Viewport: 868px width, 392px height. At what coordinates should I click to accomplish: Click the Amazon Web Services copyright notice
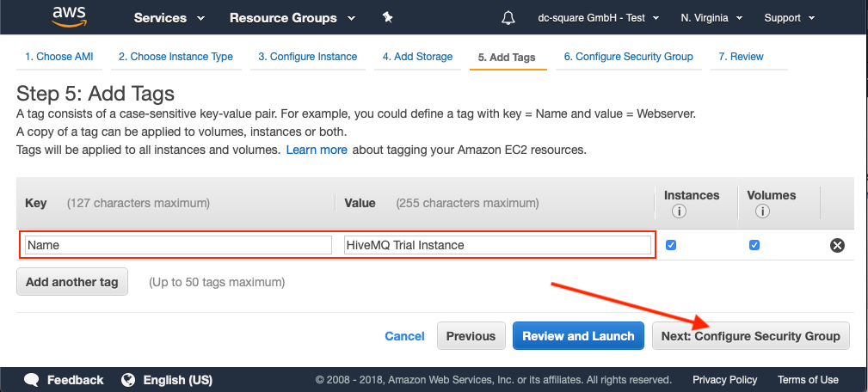(493, 380)
